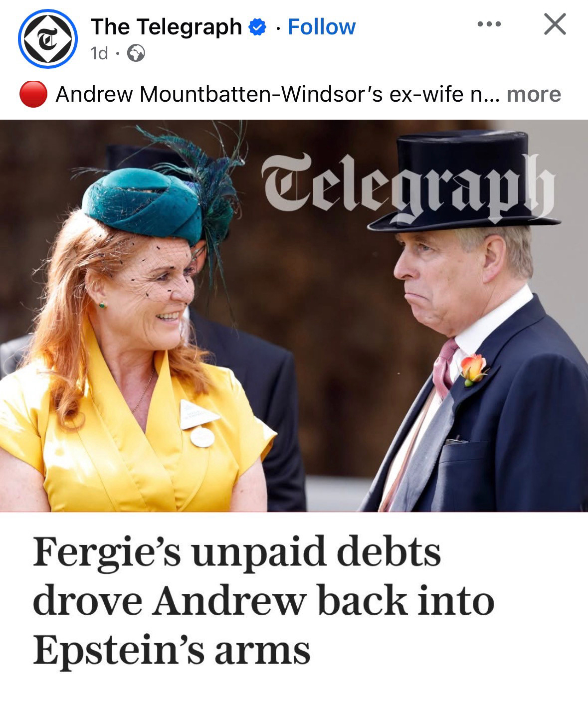
Task: Open The Telegraph profile avatar
Action: 47,39
